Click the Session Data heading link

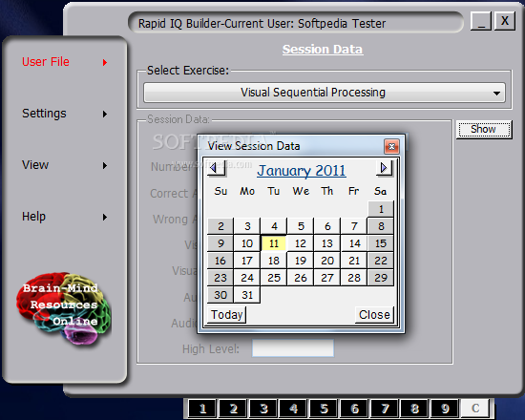click(323, 50)
